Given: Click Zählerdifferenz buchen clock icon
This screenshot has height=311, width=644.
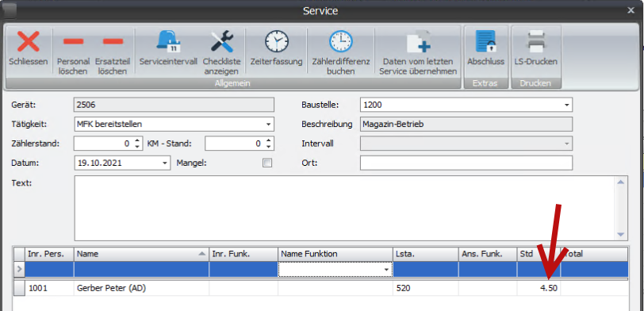Looking at the screenshot, I should click(341, 41).
